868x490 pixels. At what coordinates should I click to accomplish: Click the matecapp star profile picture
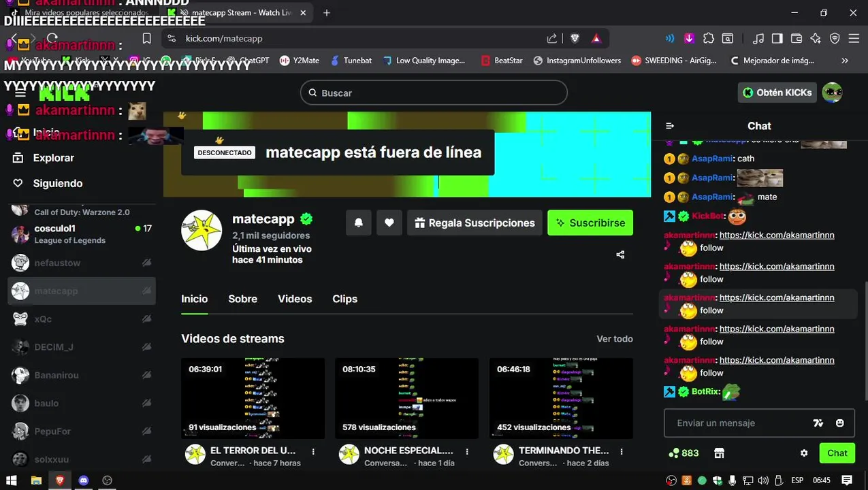click(x=202, y=231)
